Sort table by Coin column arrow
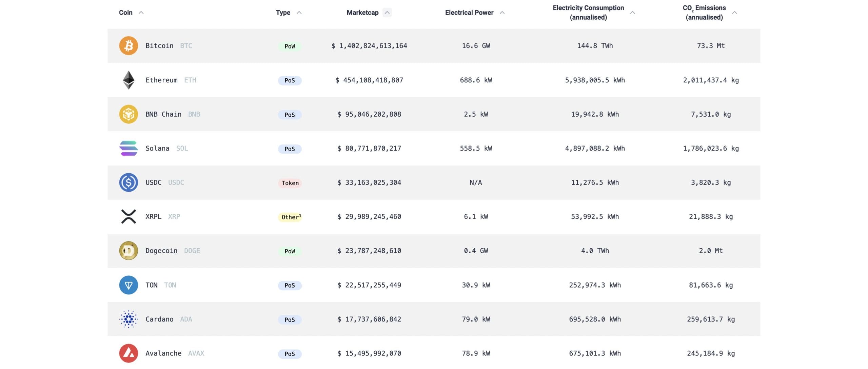Image resolution: width=868 pixels, height=369 pixels. pos(141,13)
